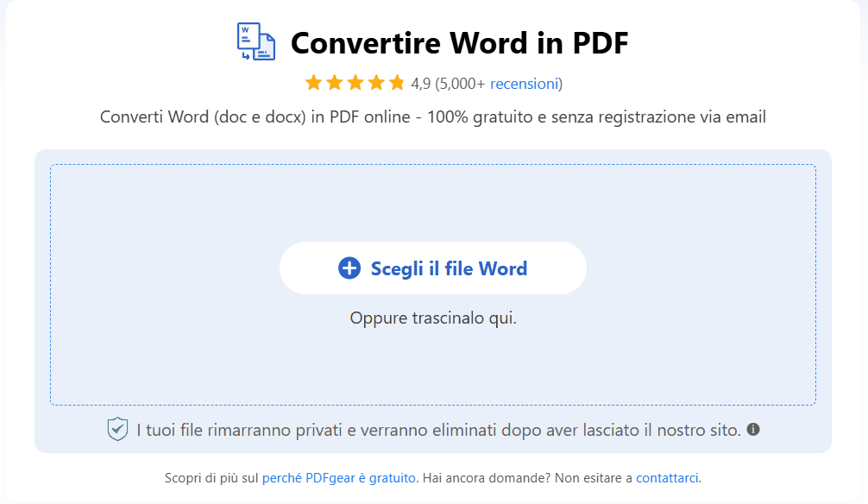Select the Scegli il file Word button
This screenshot has width=868, height=504.
pyautogui.click(x=433, y=268)
